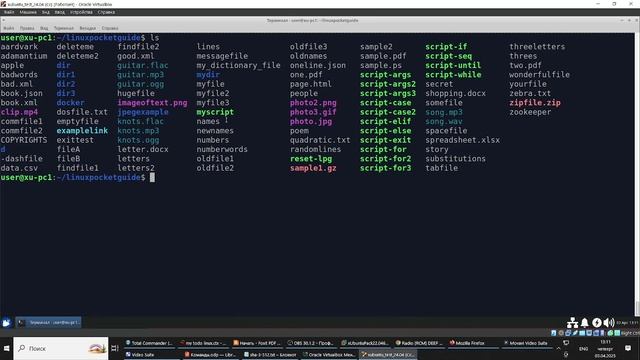This screenshot has width=640, height=360.
Task: Click ENG language indicator in Windows tray
Action: tap(584, 349)
